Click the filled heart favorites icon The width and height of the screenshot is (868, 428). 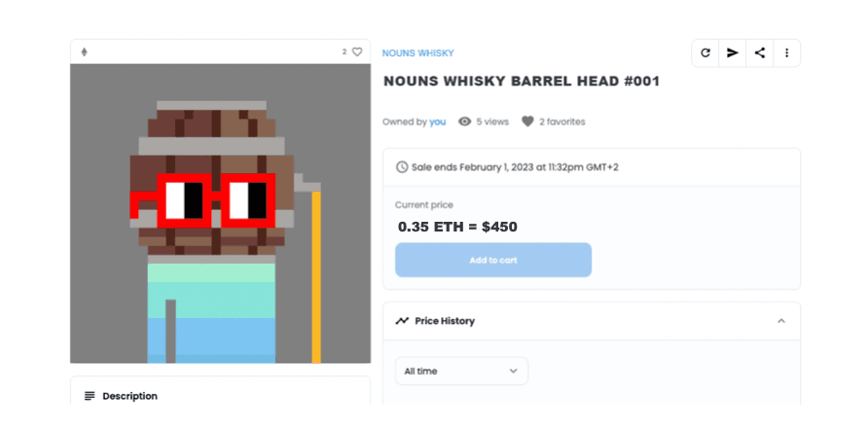(x=527, y=122)
